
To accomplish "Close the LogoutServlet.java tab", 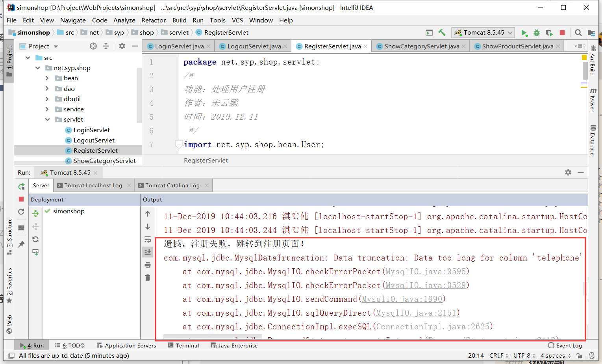I will 285,46.
